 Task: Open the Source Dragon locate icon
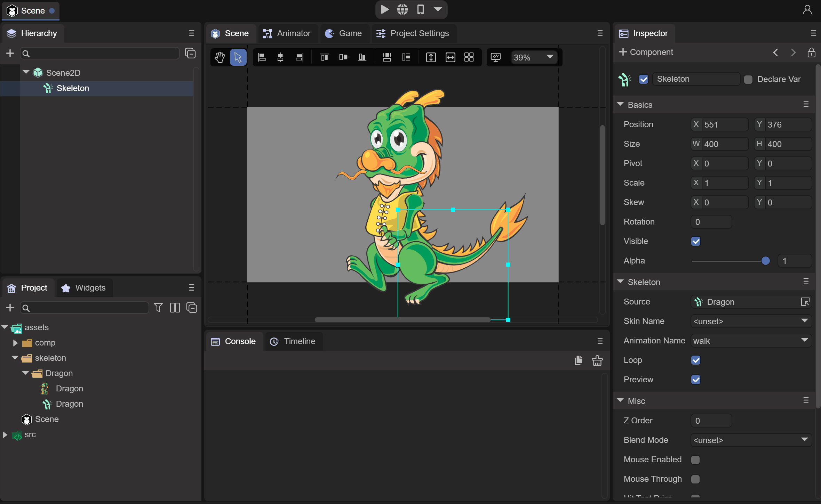805,302
